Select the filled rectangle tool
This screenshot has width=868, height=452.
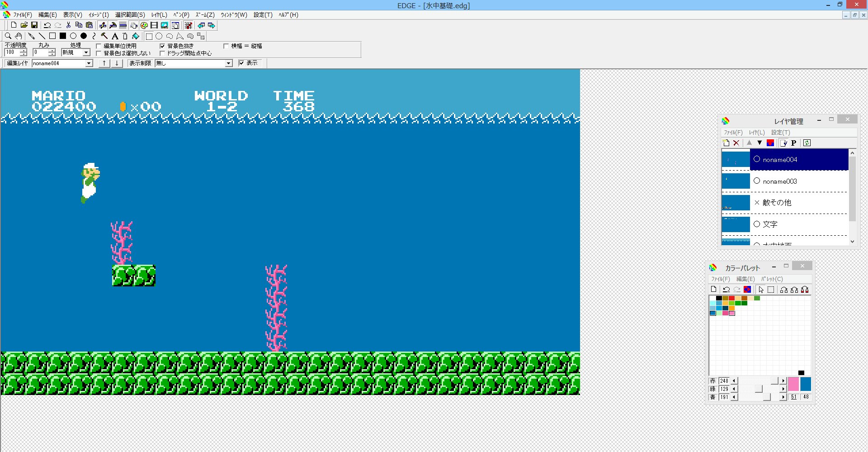click(63, 36)
